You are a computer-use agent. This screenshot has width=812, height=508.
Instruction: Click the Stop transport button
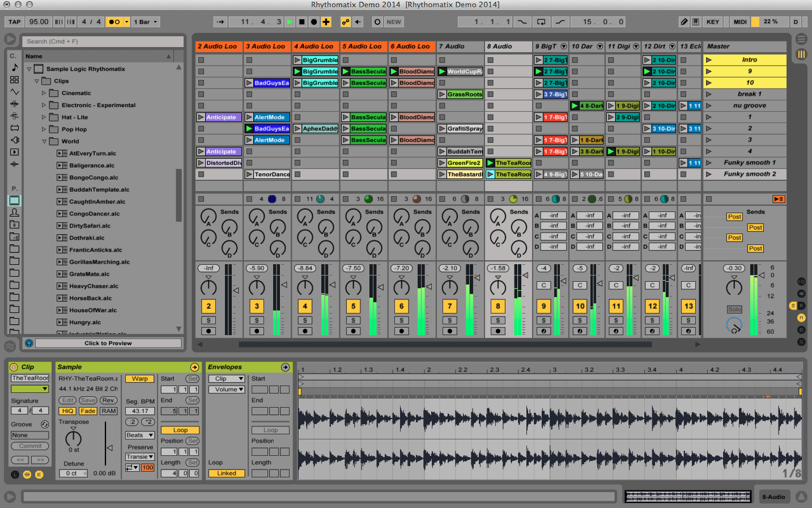(302, 22)
